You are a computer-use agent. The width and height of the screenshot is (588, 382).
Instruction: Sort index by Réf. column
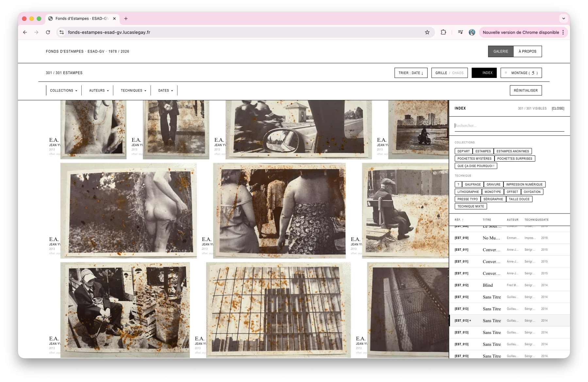click(x=459, y=220)
